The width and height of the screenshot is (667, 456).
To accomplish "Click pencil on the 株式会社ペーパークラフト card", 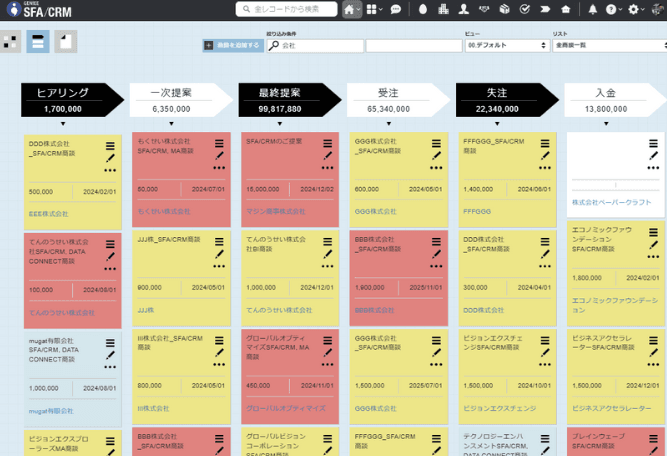I will point(653,156).
